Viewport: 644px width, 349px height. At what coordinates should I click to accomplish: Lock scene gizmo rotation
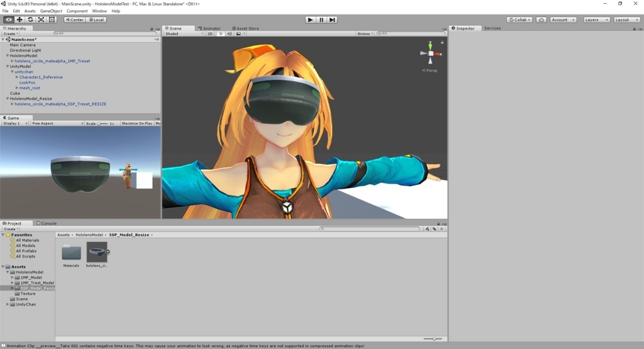pos(442,42)
